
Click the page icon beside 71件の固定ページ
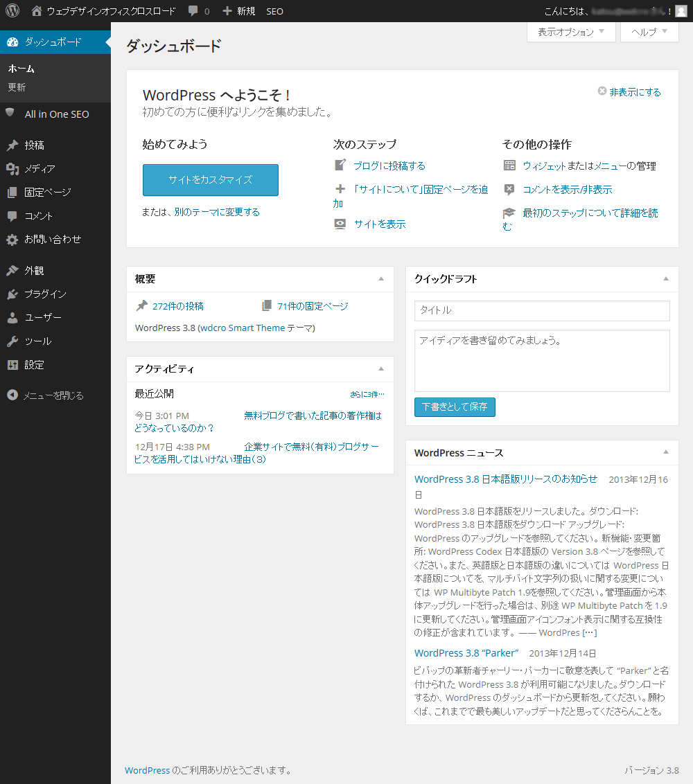tap(267, 305)
